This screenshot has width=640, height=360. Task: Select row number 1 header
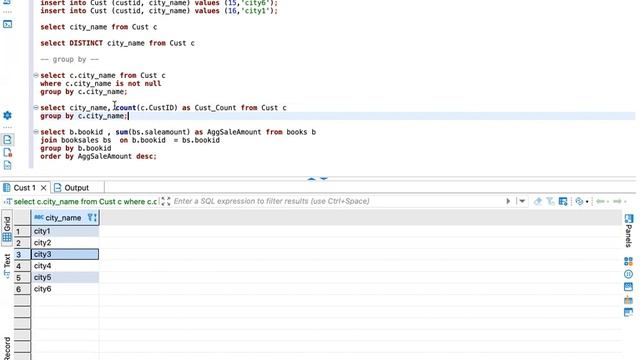point(22,231)
